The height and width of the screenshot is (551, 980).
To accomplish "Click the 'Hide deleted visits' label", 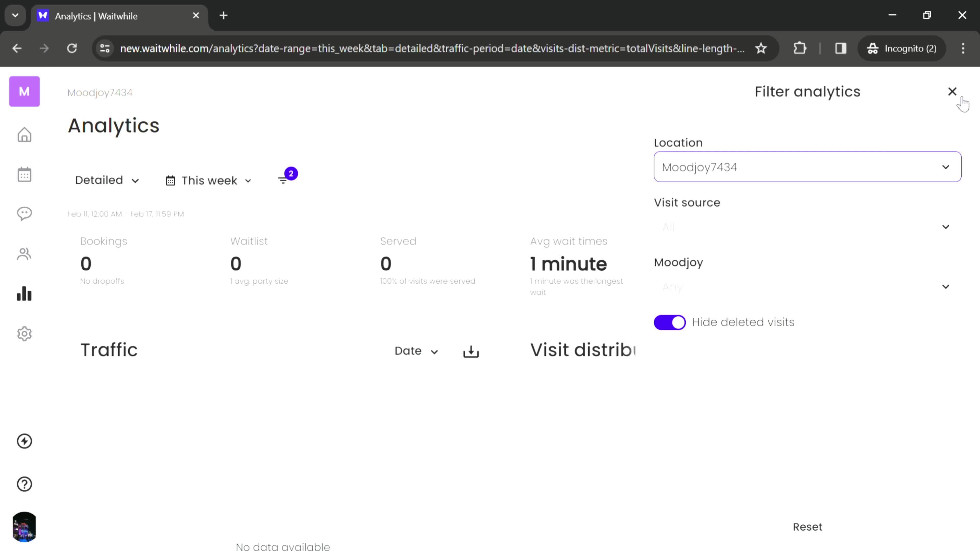I will 743,322.
